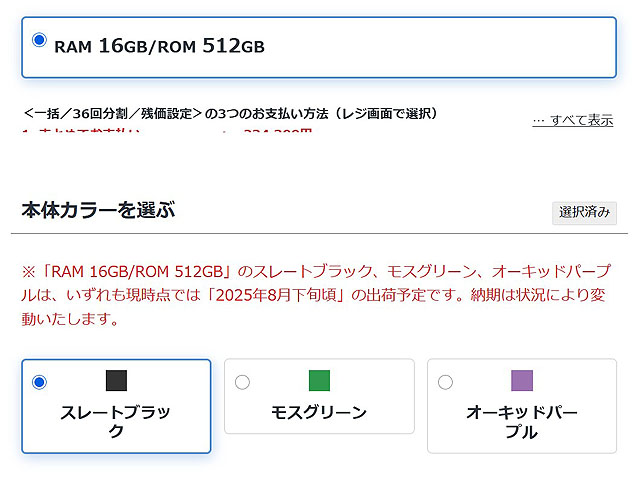The width and height of the screenshot is (640, 480).
Task: Click the red shipping schedule notice text
Action: (320, 294)
